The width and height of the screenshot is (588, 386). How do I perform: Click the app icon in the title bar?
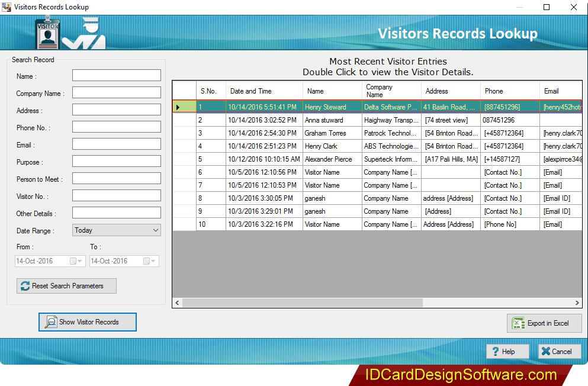coord(7,7)
